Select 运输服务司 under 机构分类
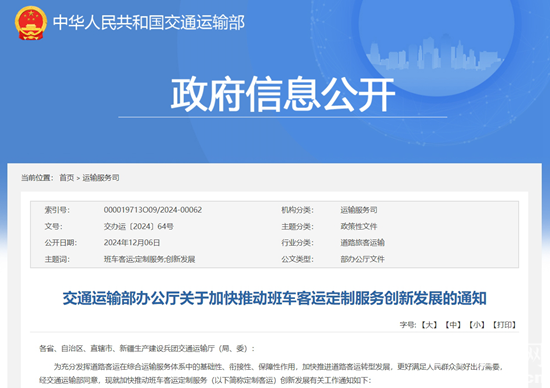 [359, 210]
